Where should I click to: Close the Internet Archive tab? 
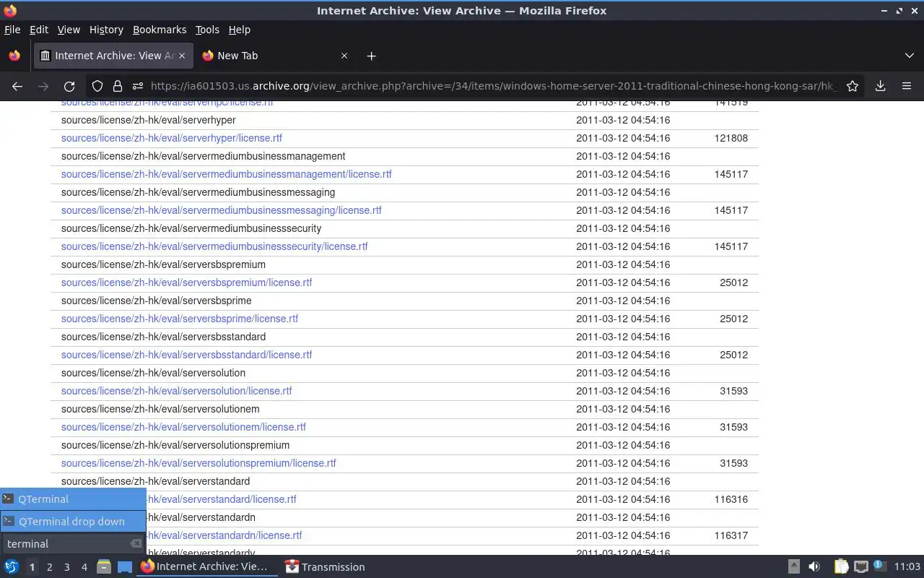182,56
